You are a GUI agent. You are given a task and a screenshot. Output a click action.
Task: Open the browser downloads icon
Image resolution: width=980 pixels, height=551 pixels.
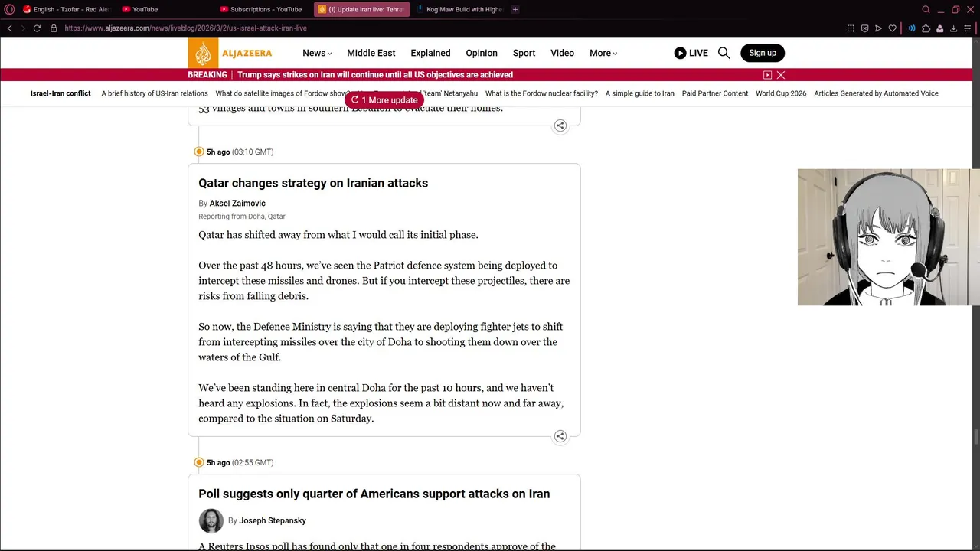pyautogui.click(x=953, y=28)
